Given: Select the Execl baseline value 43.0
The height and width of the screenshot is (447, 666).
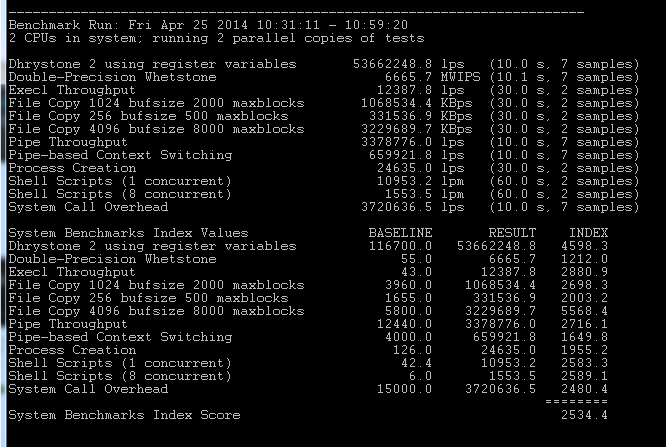Looking at the screenshot, I should point(416,272).
